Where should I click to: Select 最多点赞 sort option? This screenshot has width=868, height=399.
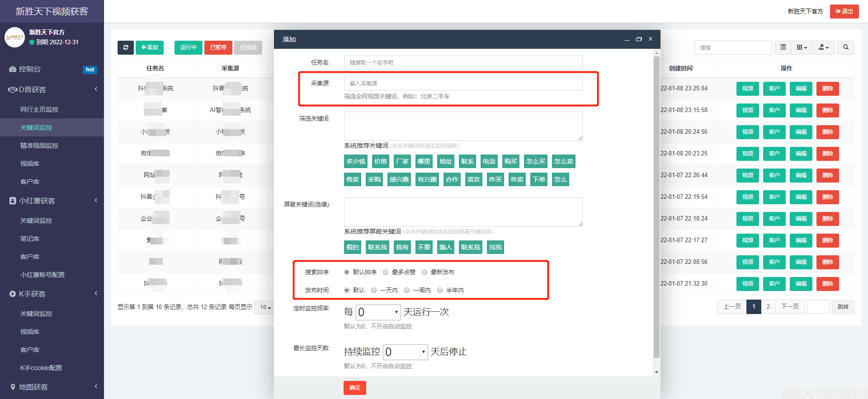point(386,272)
